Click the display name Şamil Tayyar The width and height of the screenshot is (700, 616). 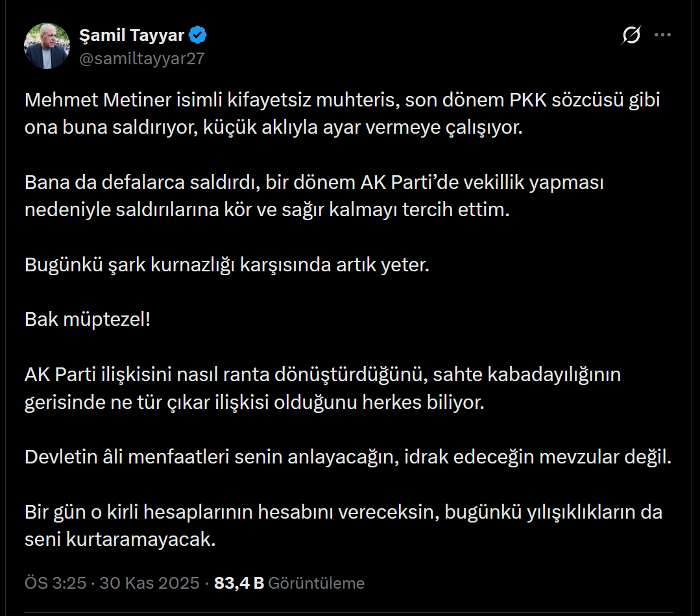(x=131, y=35)
